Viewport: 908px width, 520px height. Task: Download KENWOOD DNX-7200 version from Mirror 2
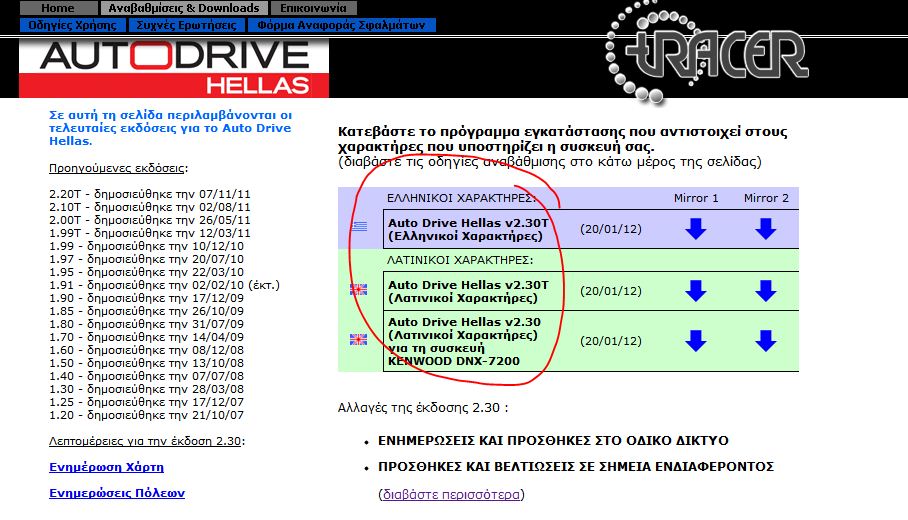pyautogui.click(x=766, y=341)
